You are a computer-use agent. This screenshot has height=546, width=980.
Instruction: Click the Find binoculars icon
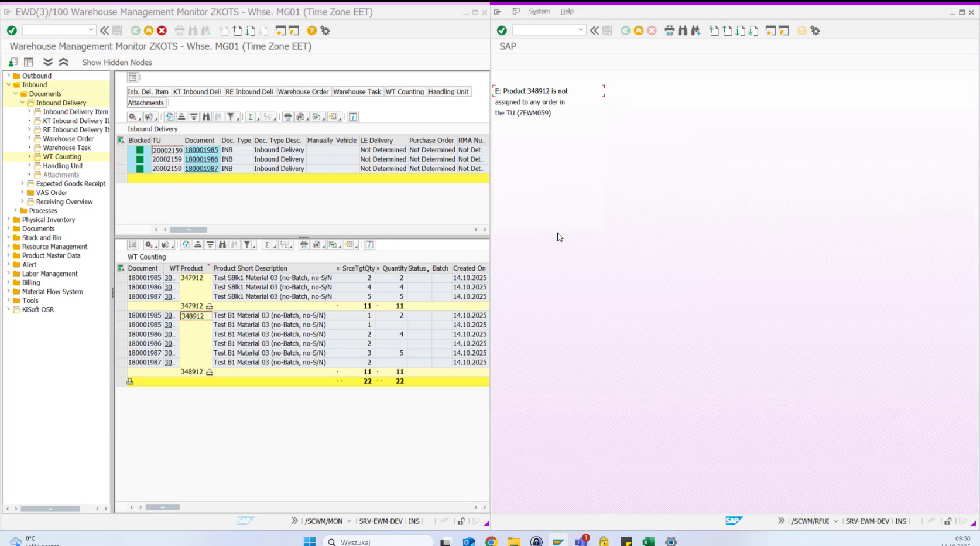(205, 117)
